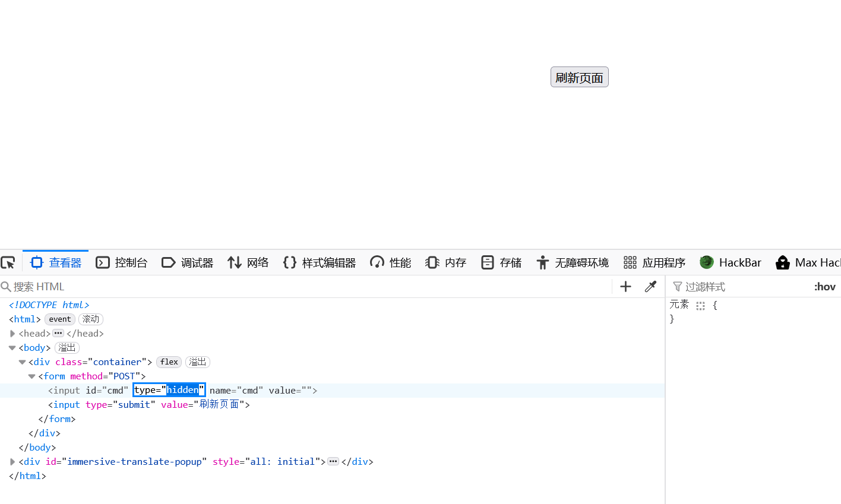Click the 刷新页面 submit button on the page

coord(579,77)
